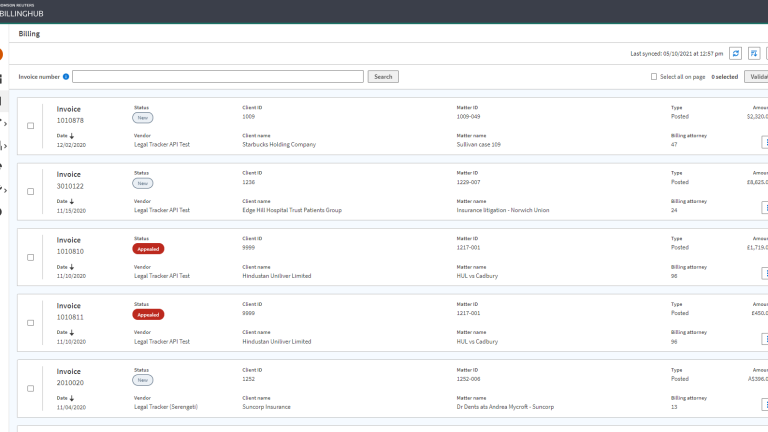Focus the Invoice number search field
The width and height of the screenshot is (768, 432).
[x=218, y=76]
